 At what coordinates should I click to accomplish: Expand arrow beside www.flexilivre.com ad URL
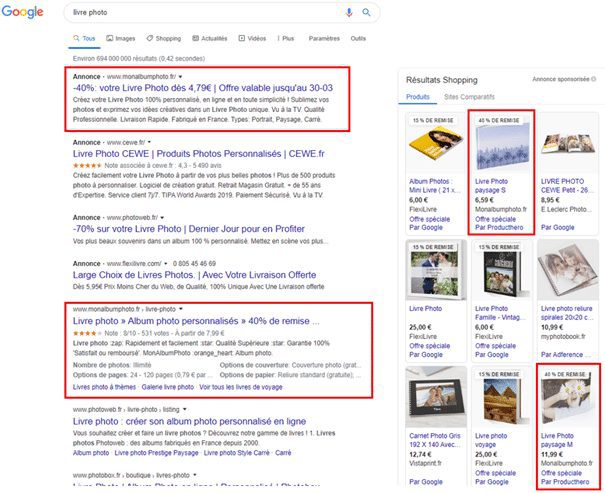166,264
